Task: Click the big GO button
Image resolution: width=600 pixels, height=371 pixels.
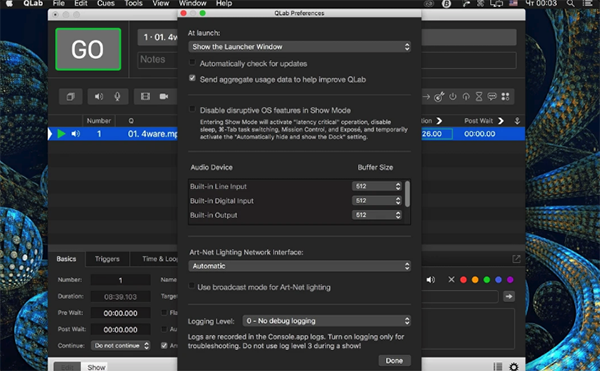Action: (88, 49)
